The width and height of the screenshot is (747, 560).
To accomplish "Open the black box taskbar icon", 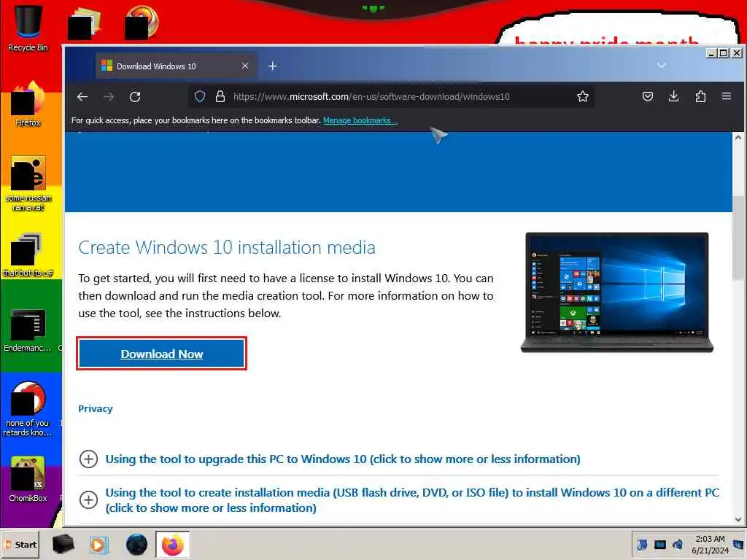I will [63, 544].
